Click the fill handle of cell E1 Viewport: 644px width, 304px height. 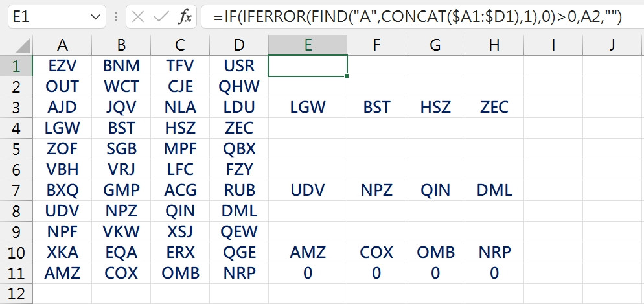[347, 76]
